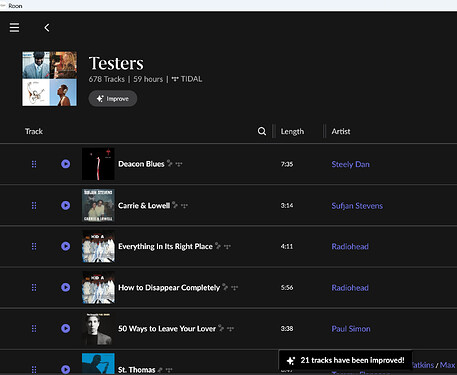
Task: Click the TIDAL source label in playlist header
Action: click(187, 79)
